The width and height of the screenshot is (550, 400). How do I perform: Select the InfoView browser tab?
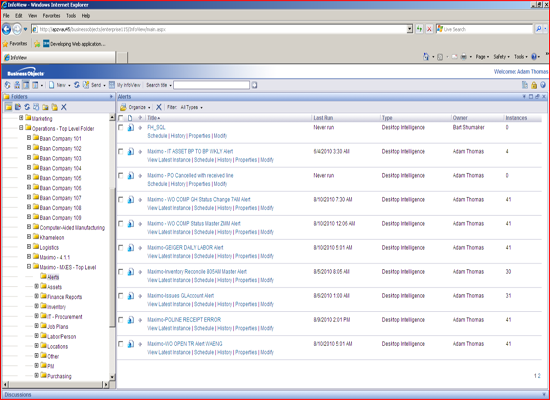pyautogui.click(x=59, y=58)
